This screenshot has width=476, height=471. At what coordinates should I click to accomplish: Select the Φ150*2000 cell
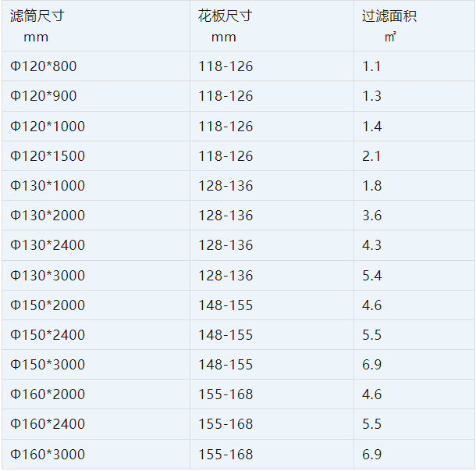coord(48,305)
